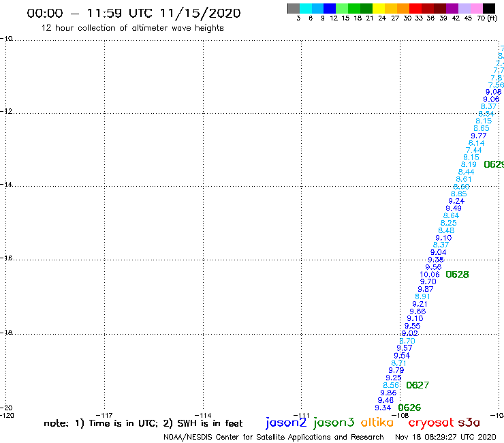Screen dimensions: 504x443
Task: Click the orange 'altika' satellite label
Action: tap(377, 423)
